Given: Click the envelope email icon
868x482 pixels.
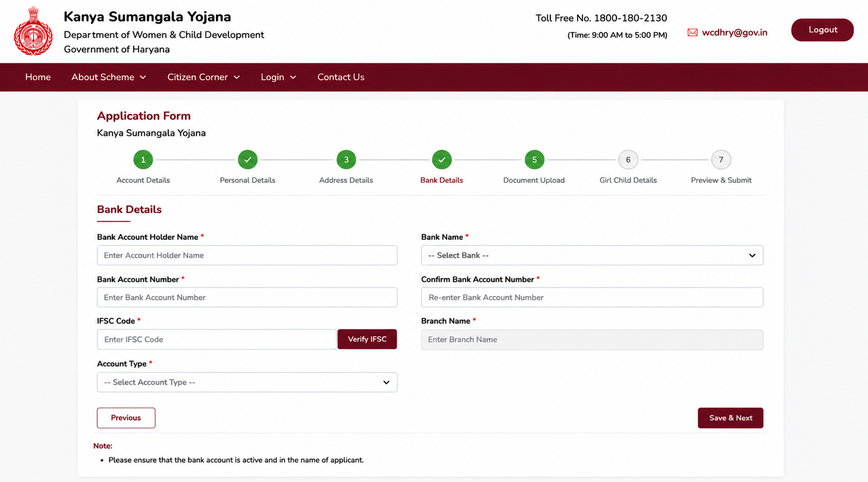Looking at the screenshot, I should coord(692,33).
